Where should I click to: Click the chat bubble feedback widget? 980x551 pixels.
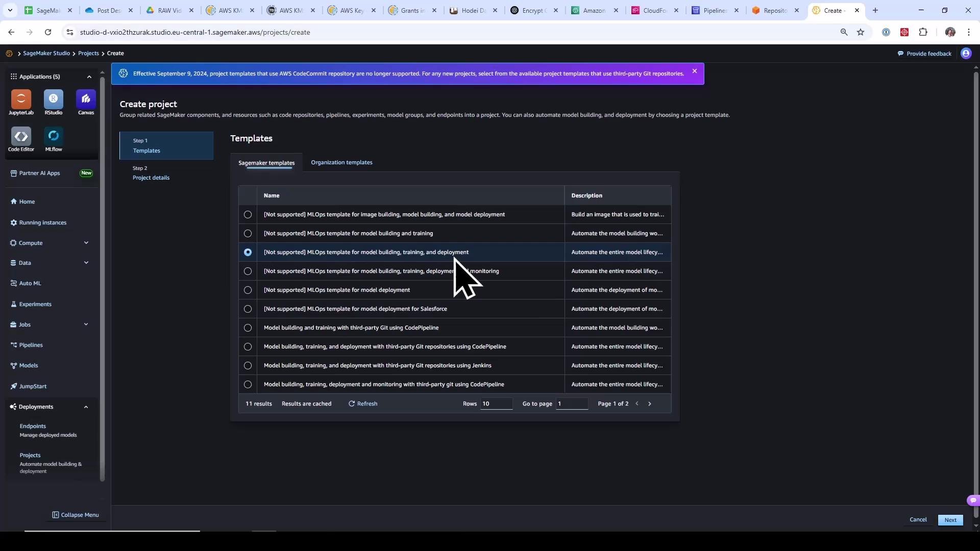pos(973,500)
